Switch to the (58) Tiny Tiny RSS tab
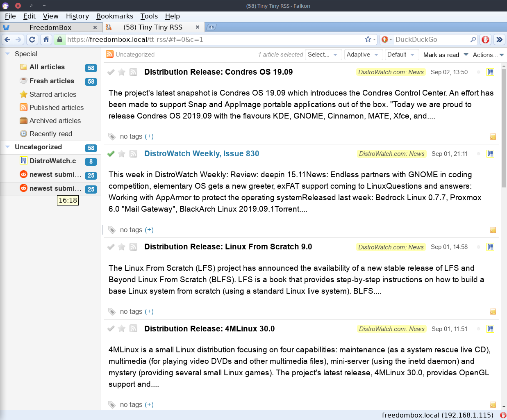The image size is (507, 420). 153,27
